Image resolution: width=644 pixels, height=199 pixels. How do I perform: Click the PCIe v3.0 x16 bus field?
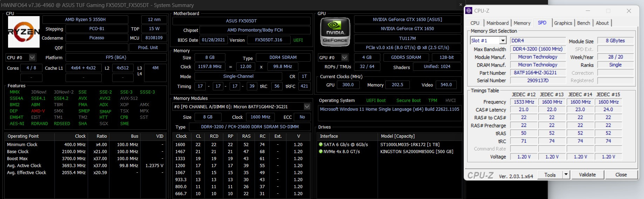coord(407,48)
